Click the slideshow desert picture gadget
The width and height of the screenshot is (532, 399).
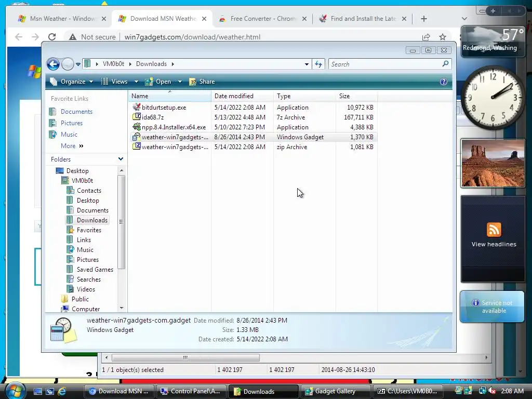coord(493,163)
